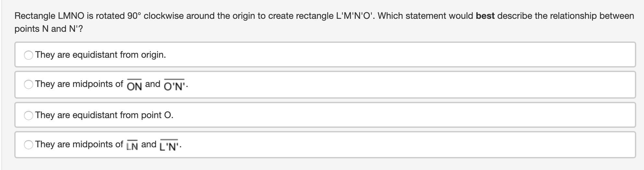Click the bold word "best" in the question
This screenshot has width=644, height=170.
(485, 16)
